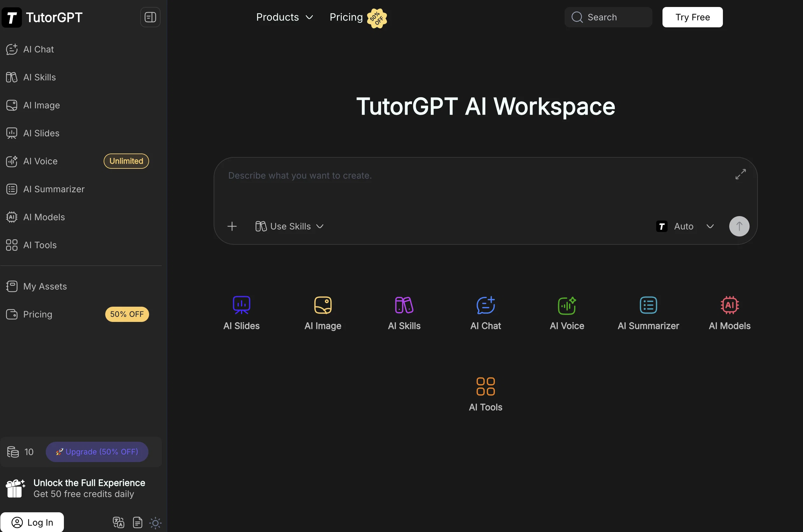Open AI Models from the workspace grid
This screenshot has height=532, width=803.
[x=730, y=313]
